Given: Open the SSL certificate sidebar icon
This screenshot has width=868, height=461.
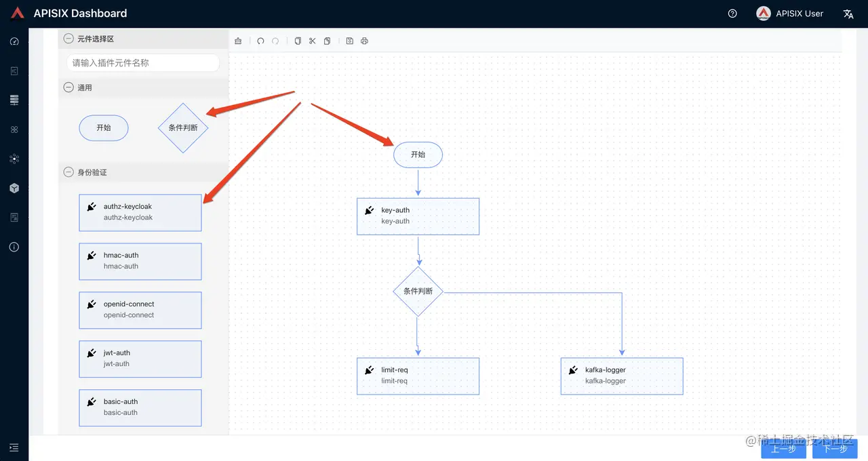Looking at the screenshot, I should point(14,218).
